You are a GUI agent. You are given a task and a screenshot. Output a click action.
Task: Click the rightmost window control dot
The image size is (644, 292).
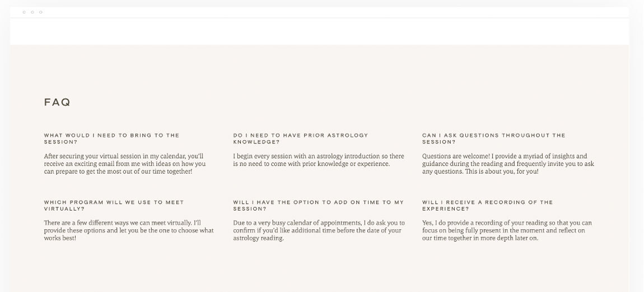coord(40,12)
